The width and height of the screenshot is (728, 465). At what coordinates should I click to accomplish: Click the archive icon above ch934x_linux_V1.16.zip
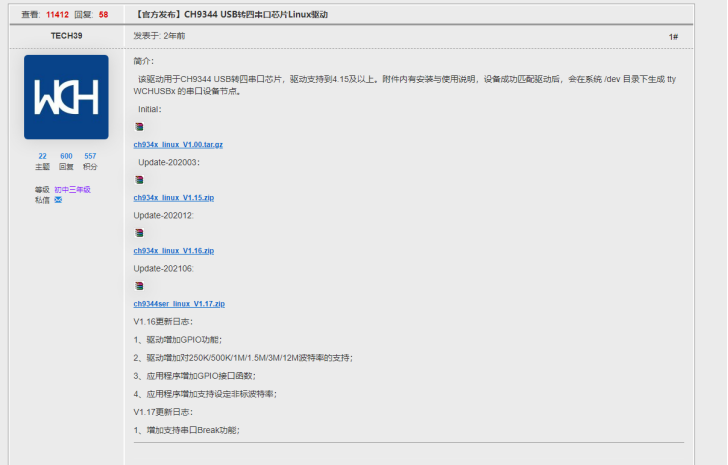point(139,233)
